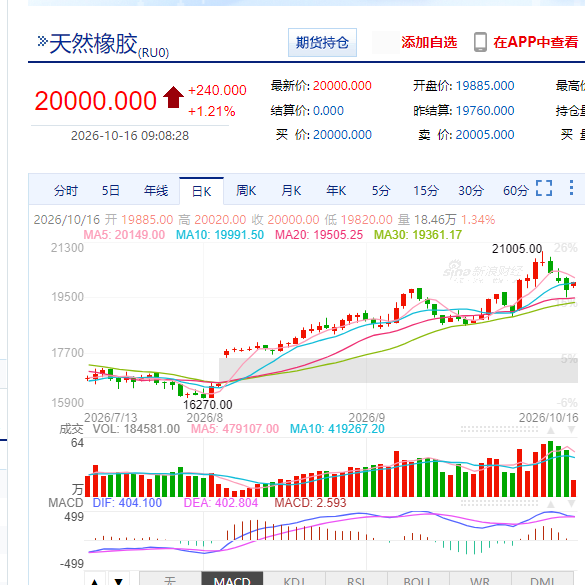The height and width of the screenshot is (585, 585).
Task: Switch to the 周K chart tab
Action: tap(246, 191)
